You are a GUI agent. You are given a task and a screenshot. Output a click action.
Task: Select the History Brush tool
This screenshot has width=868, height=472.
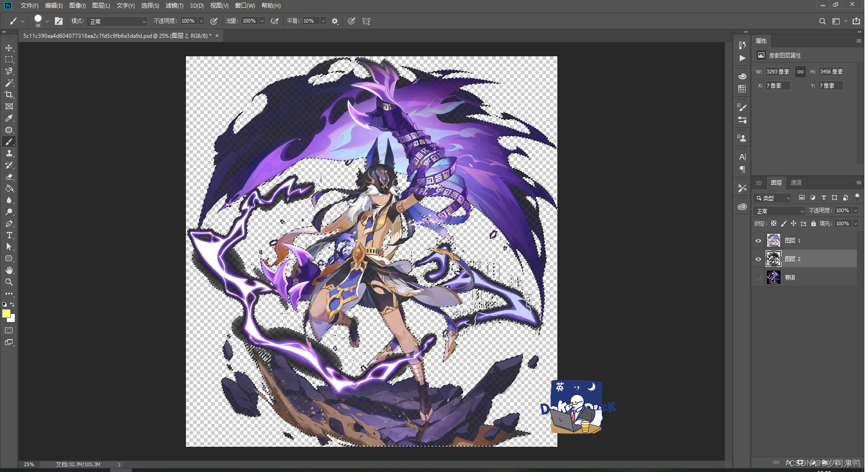(x=9, y=165)
